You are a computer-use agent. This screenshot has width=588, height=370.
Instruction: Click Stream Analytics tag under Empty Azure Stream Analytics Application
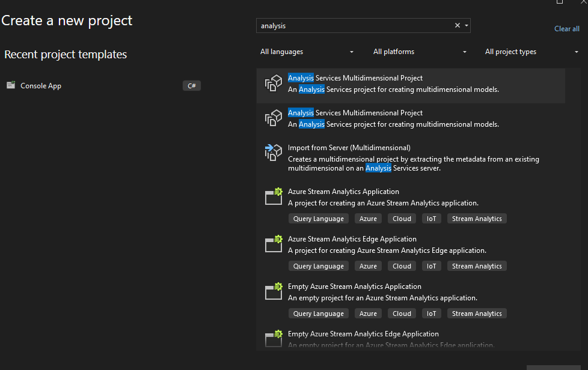477,314
